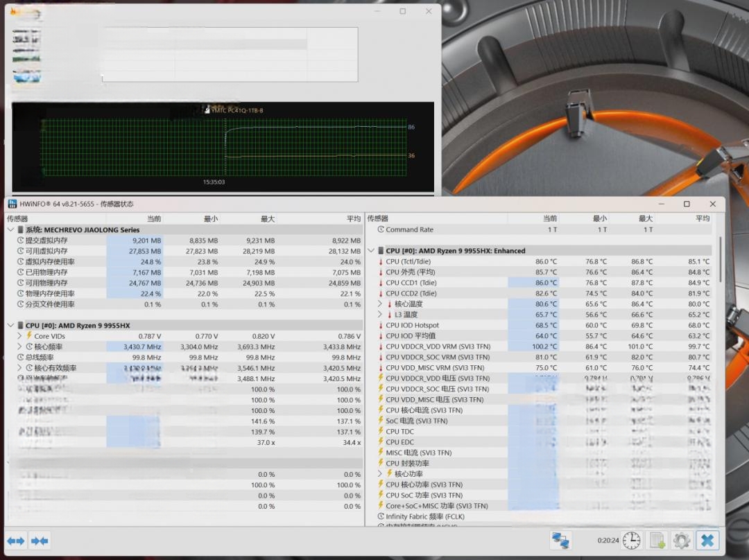
Task: Collapse the CPU [#0]: AMD Ryzen 9 9955HX group
Action: click(10, 325)
